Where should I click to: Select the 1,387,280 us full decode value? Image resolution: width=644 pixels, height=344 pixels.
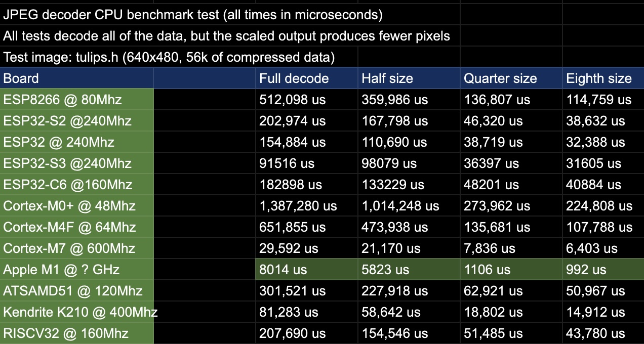pos(306,206)
